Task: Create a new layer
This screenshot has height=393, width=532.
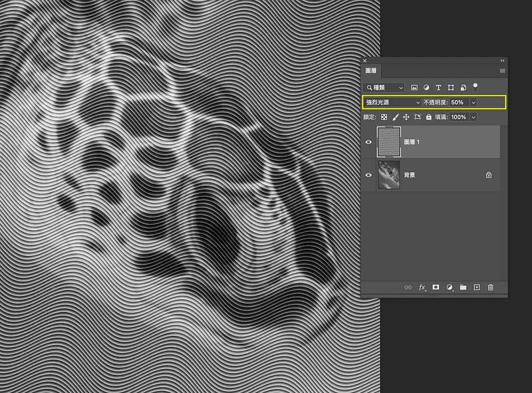Action: [x=477, y=287]
